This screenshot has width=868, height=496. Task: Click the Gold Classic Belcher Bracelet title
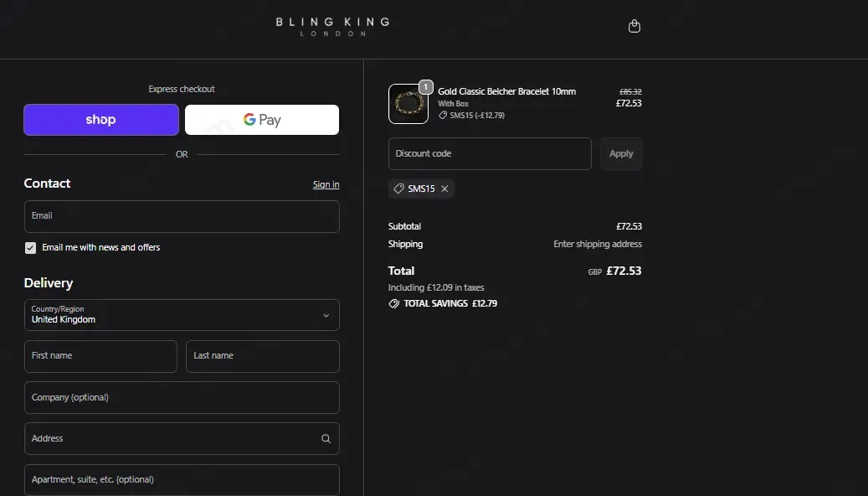[x=506, y=91]
